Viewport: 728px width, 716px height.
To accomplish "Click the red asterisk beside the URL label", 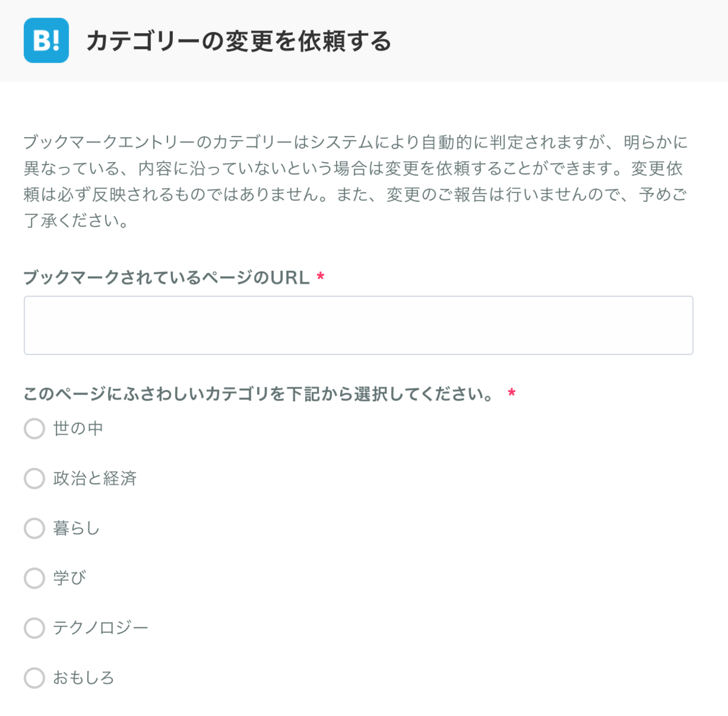I will tap(321, 277).
